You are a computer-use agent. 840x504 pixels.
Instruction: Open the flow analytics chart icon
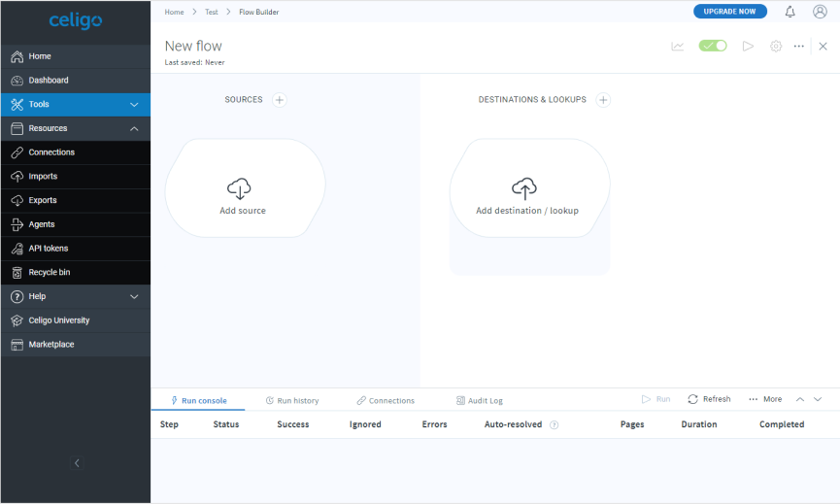[x=678, y=46]
